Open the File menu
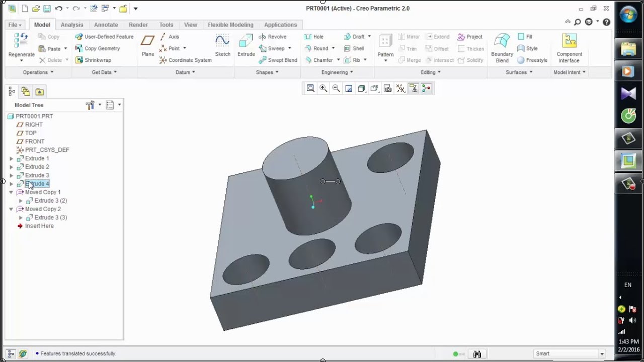Image resolution: width=644 pixels, height=362 pixels. (x=15, y=25)
